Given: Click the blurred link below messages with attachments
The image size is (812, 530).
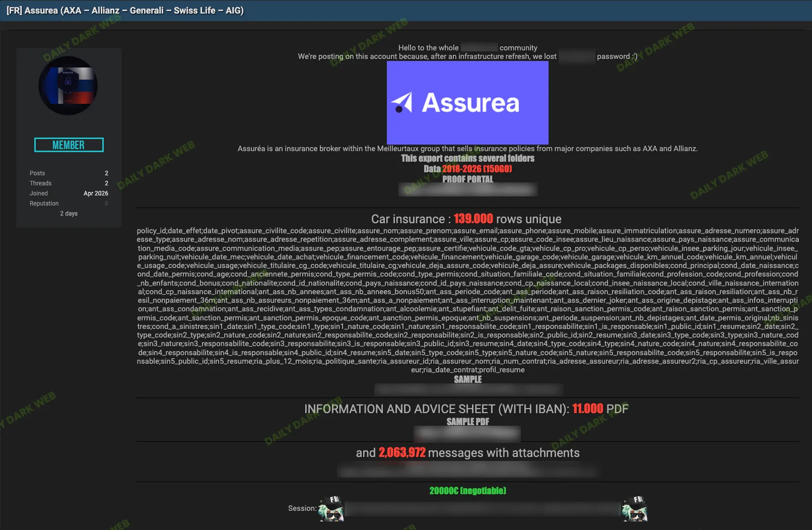Looking at the screenshot, I should coord(467,471).
